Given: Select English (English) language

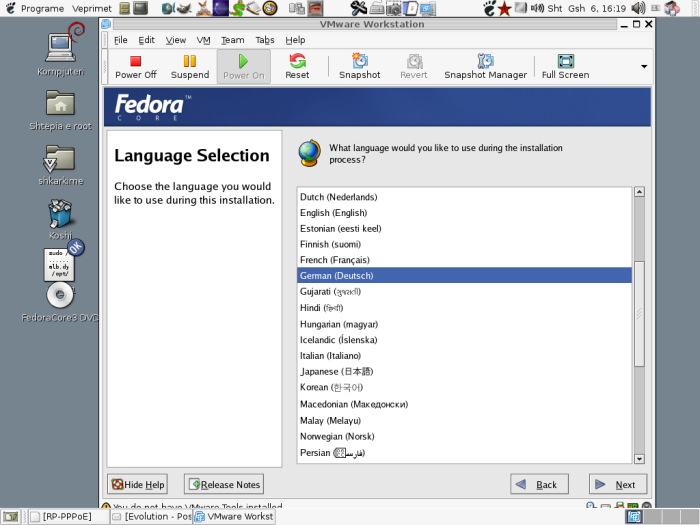Looking at the screenshot, I should click(x=464, y=213).
